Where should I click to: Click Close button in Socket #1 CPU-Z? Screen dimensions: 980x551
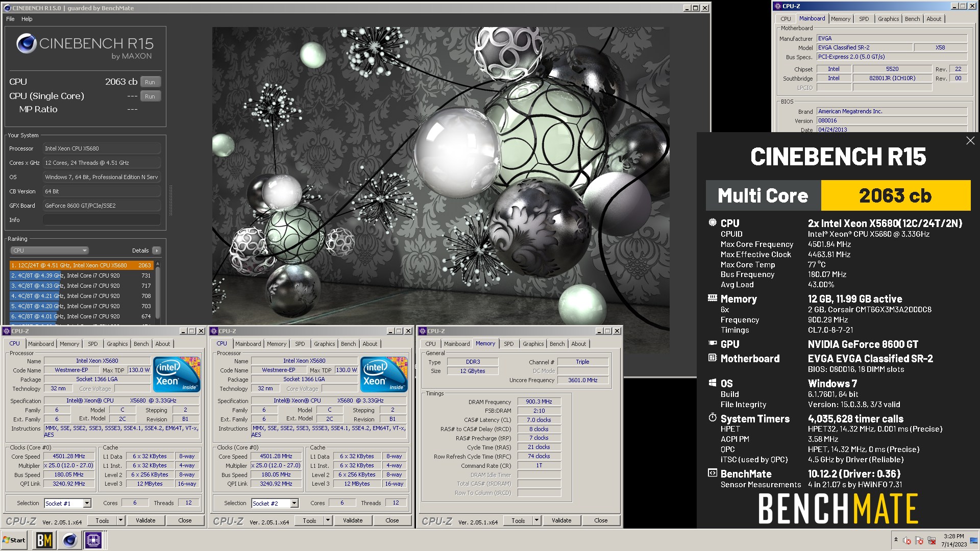pyautogui.click(x=185, y=520)
